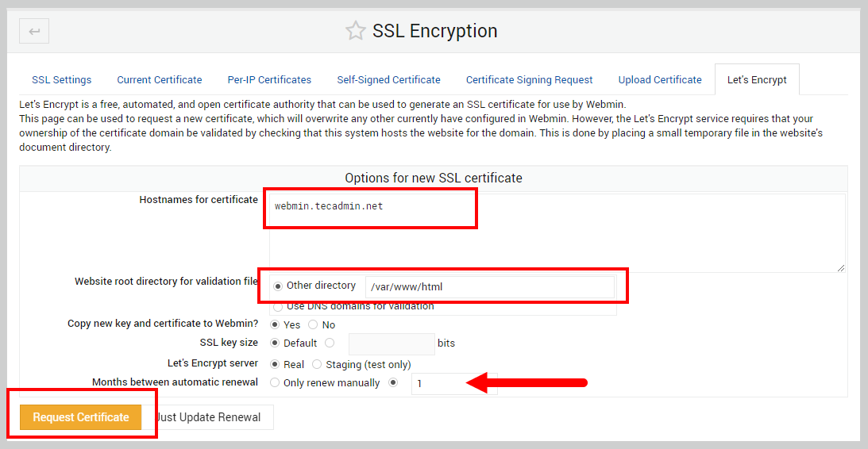868x449 pixels.
Task: Select No for copying key to Webmin
Action: (x=313, y=324)
